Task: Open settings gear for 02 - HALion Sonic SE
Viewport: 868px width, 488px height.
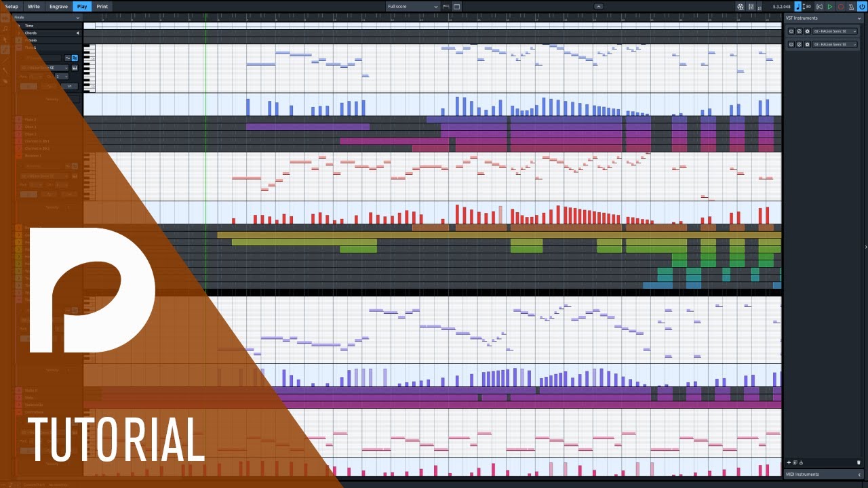Action: (808, 31)
